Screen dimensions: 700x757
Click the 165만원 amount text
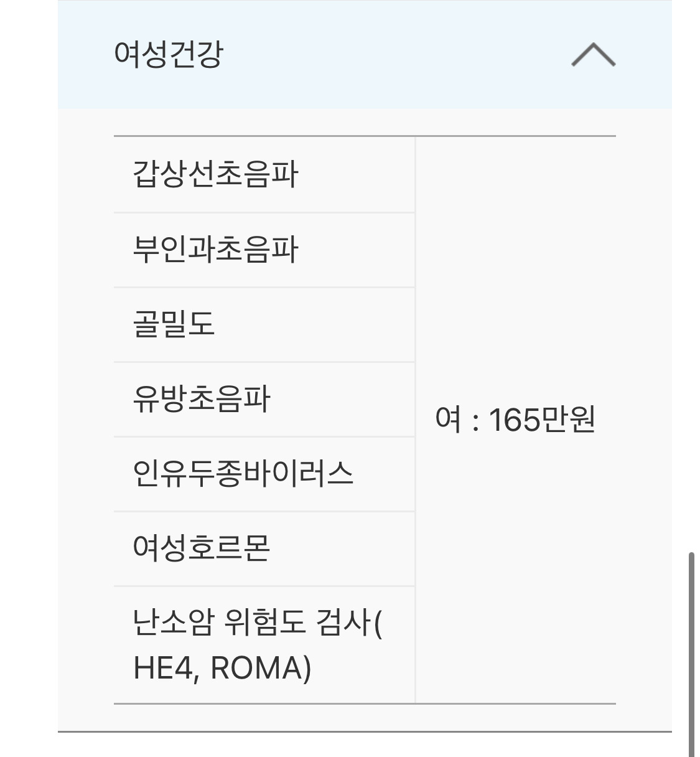[542, 420]
